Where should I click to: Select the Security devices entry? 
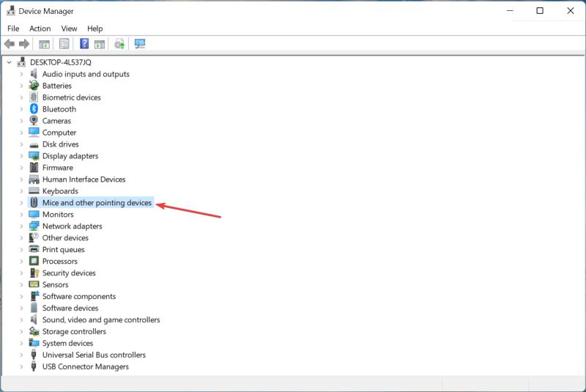(69, 273)
